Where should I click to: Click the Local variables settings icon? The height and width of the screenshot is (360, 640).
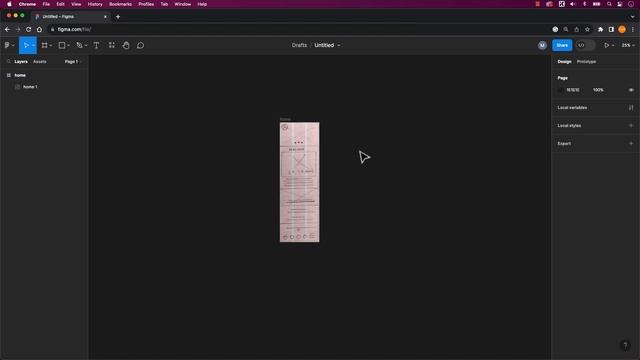coord(631,108)
